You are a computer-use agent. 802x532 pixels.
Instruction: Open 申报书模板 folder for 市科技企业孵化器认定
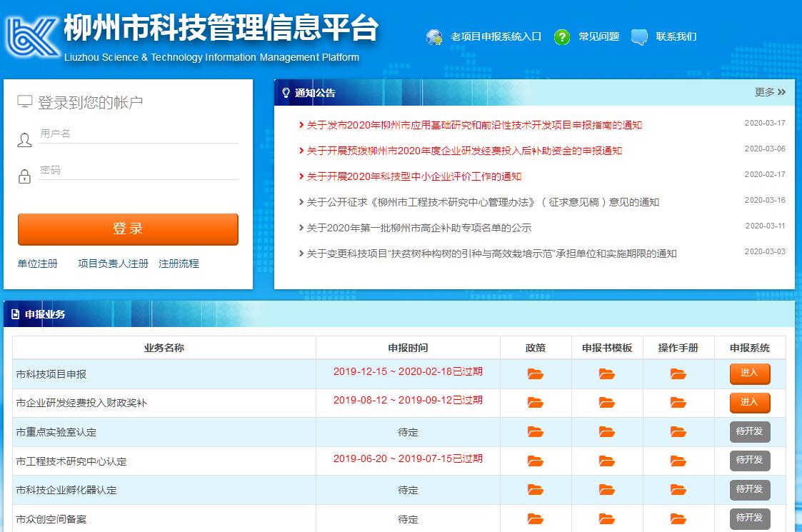point(606,490)
